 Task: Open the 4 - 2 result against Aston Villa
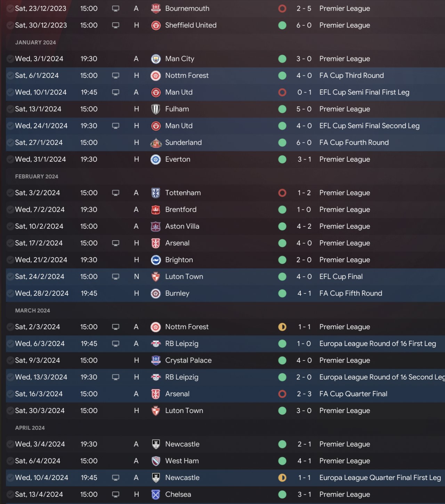click(x=304, y=226)
